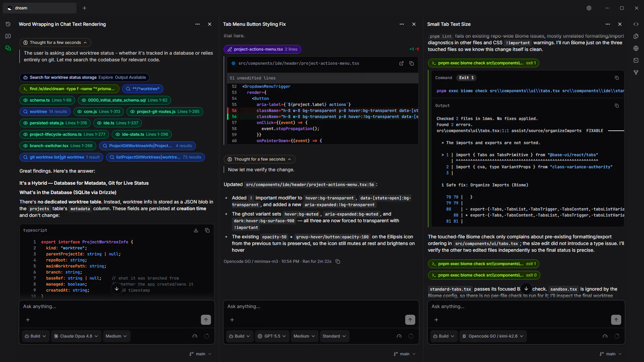Open Build mode dropdown in Word Wrapping chat
The height and width of the screenshot is (362, 644).
pyautogui.click(x=36, y=336)
